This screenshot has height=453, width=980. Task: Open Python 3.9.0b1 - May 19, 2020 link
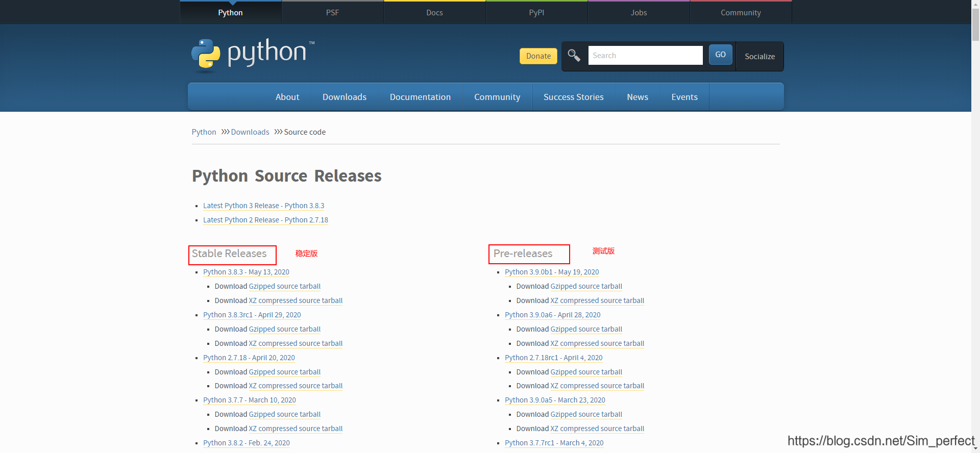[552, 272]
